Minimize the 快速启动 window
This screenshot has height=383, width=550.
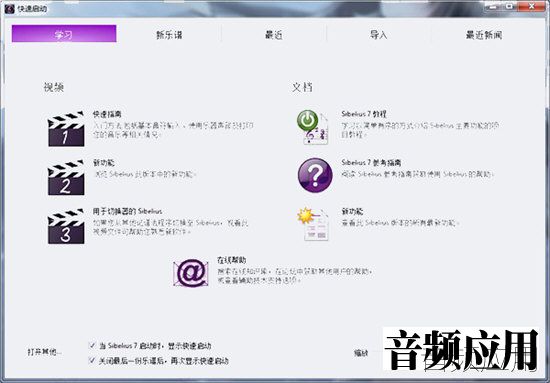(493, 6)
